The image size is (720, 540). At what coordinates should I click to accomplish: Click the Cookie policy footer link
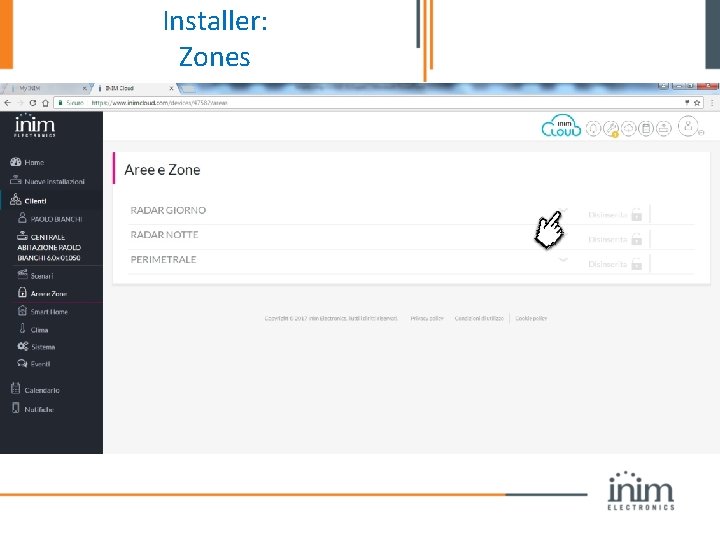(x=531, y=318)
